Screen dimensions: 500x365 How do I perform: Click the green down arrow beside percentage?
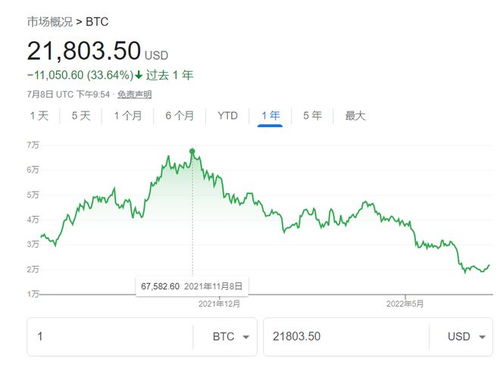[x=139, y=75]
